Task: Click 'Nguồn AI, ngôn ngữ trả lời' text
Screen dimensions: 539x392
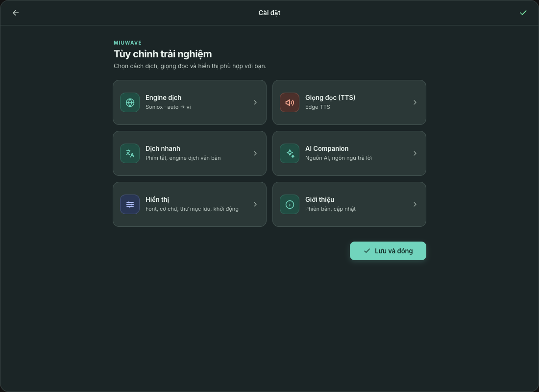Action: pos(339,158)
